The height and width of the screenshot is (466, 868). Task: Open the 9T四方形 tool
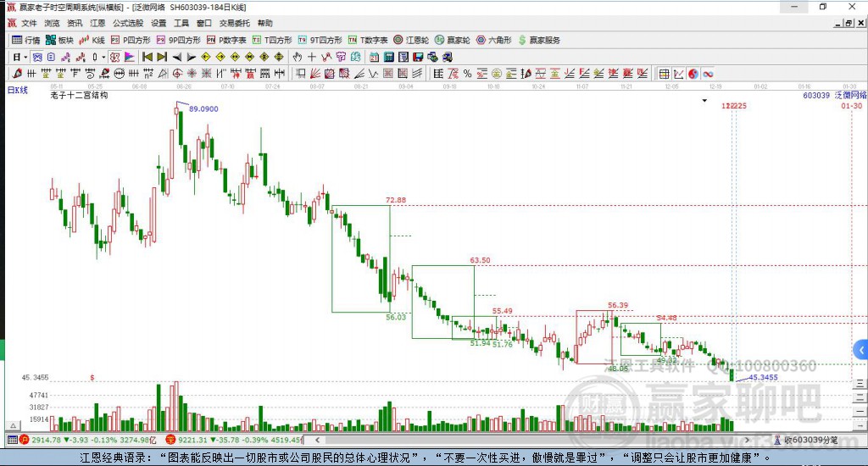pos(320,40)
